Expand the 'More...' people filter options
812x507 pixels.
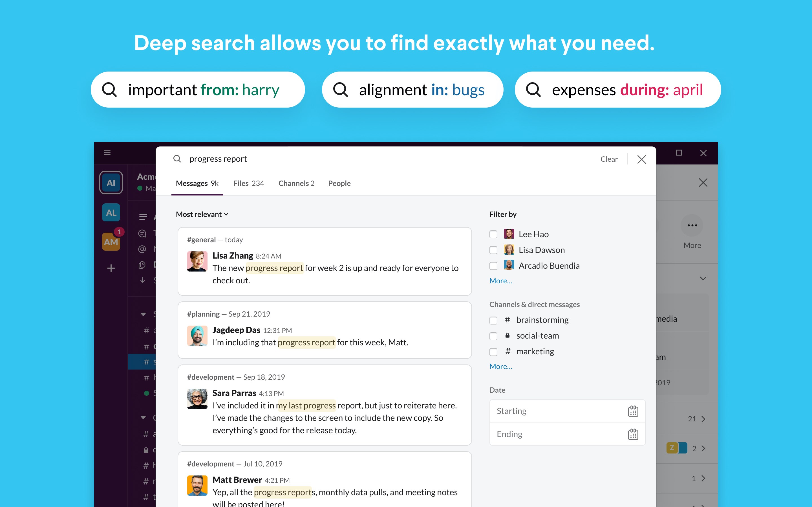click(x=500, y=280)
